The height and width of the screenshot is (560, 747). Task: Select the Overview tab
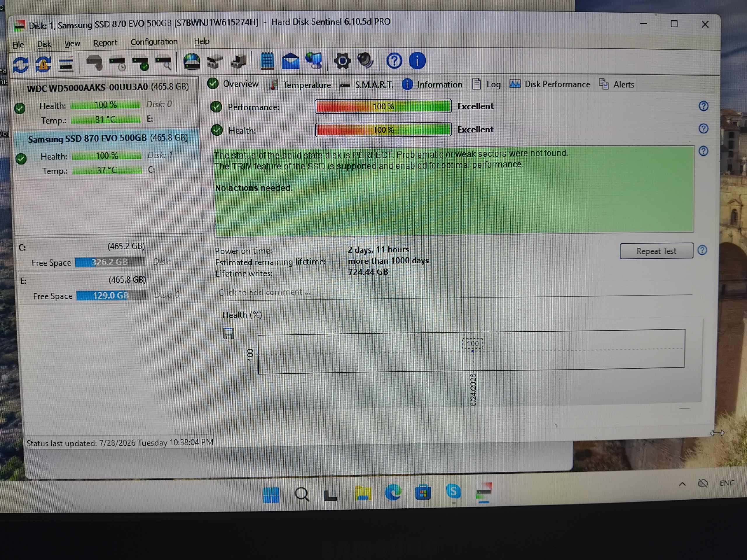tap(233, 84)
